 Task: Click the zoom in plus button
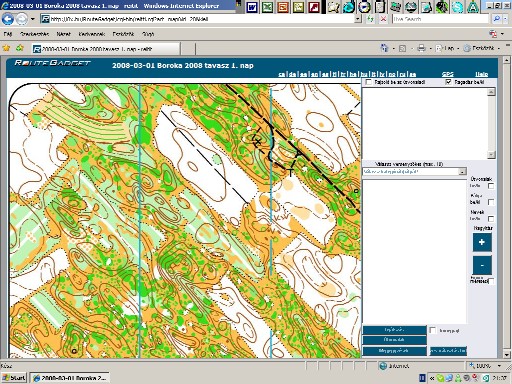[482, 242]
